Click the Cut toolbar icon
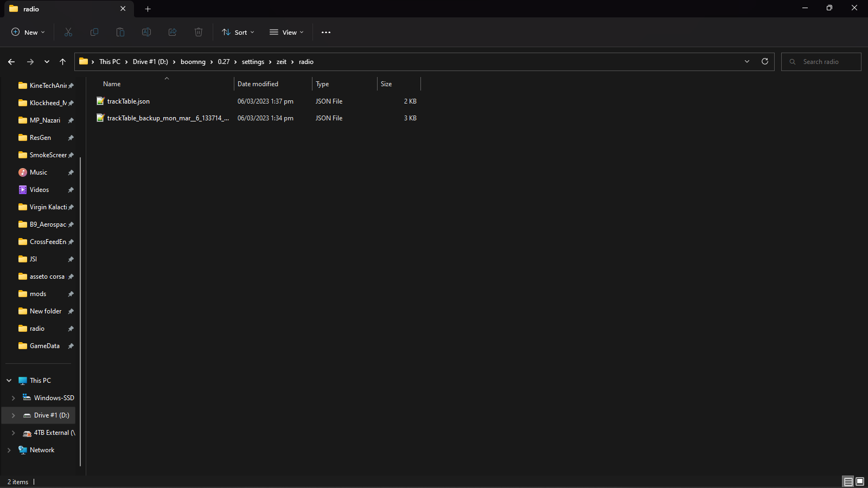This screenshot has height=488, width=868. pos(68,33)
